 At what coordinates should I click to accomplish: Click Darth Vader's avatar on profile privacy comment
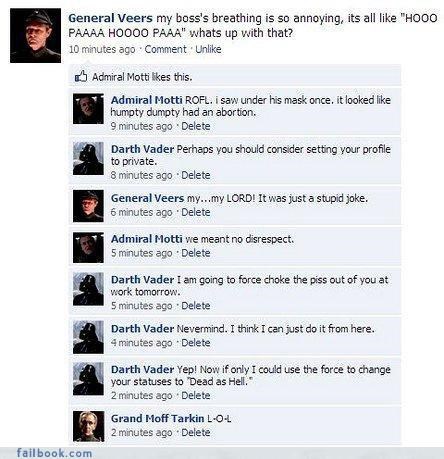click(88, 158)
